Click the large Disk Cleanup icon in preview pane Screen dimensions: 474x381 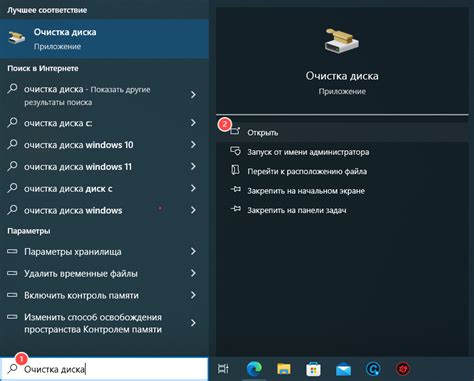(x=342, y=41)
